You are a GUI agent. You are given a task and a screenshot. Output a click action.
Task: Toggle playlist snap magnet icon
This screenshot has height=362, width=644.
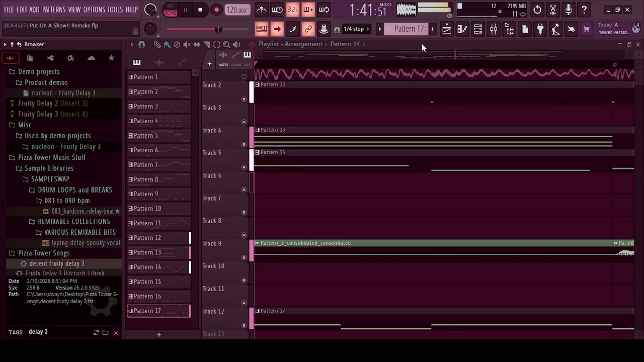(x=141, y=44)
